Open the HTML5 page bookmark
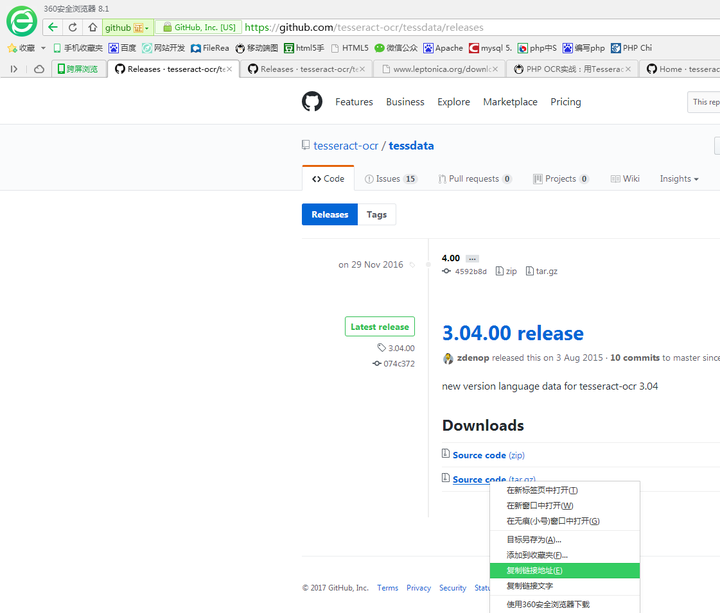Screen dimensions: 720x613 pos(349,48)
